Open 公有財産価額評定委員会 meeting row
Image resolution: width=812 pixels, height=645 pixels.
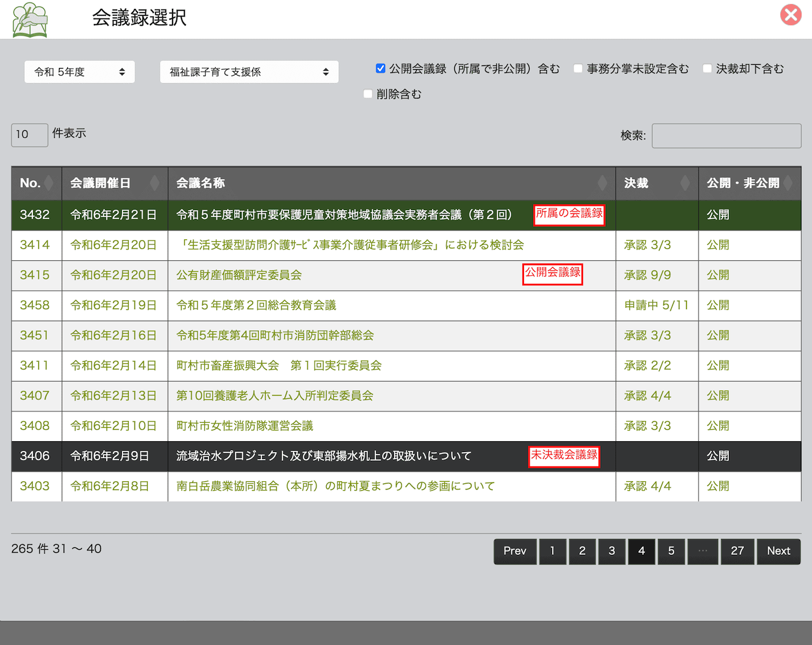[239, 276]
